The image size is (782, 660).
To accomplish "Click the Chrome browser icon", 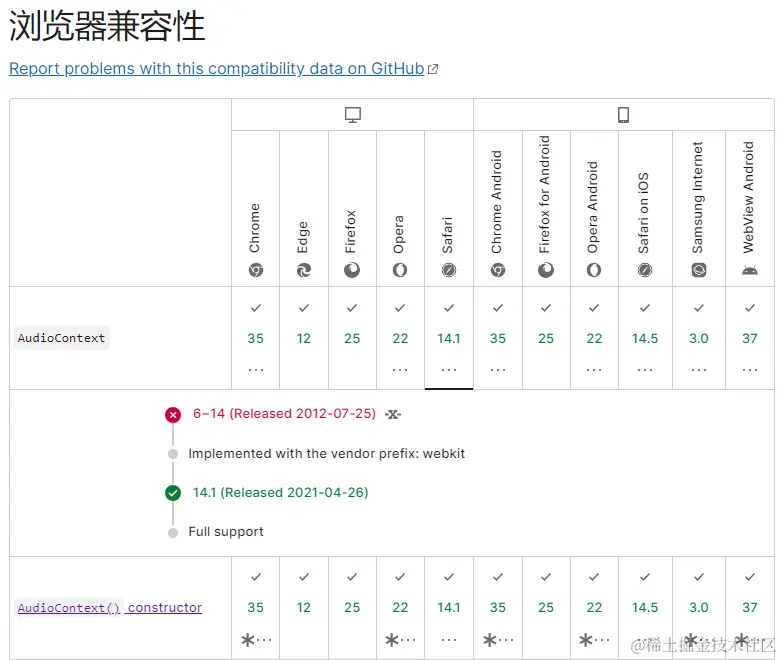I will 255,270.
